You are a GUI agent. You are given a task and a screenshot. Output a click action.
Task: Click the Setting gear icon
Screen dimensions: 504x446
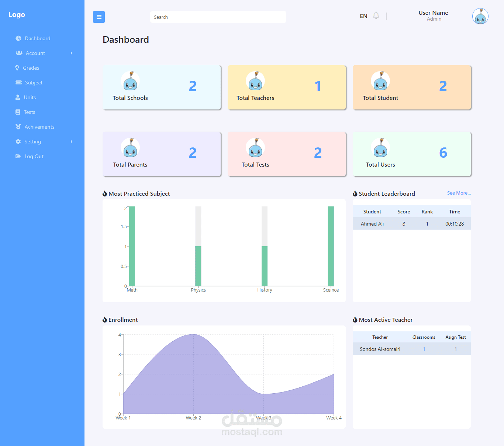click(18, 142)
